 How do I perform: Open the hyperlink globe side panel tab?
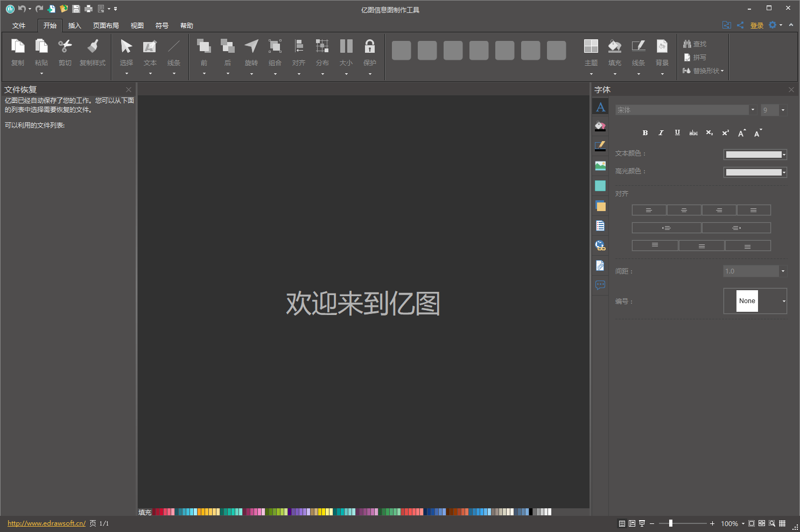click(x=600, y=246)
